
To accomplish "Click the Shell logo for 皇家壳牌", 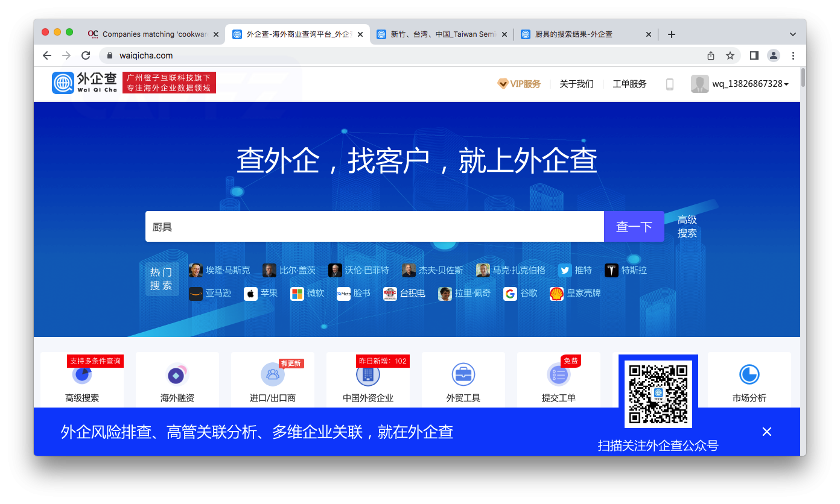I will coord(556,294).
